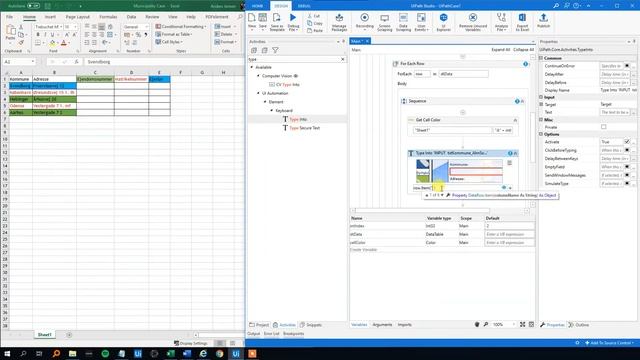Switch to the UiPath HOME tab
The width and height of the screenshot is (640, 360).
click(x=258, y=6)
